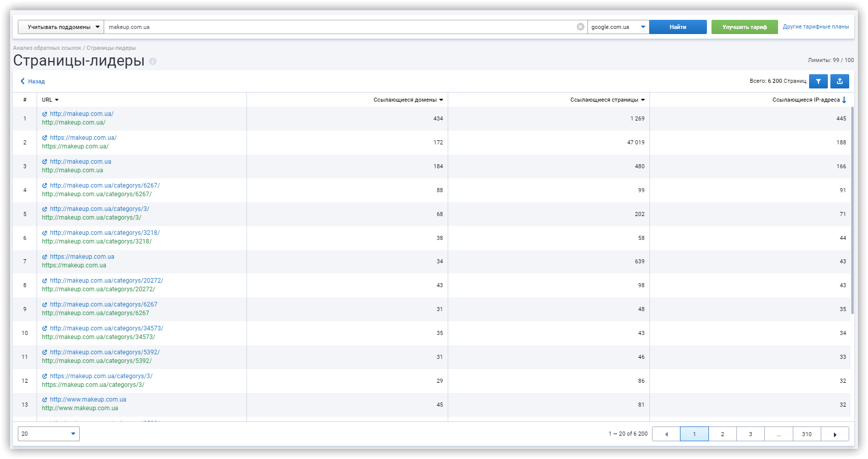Go to page 2 of results

point(722,434)
